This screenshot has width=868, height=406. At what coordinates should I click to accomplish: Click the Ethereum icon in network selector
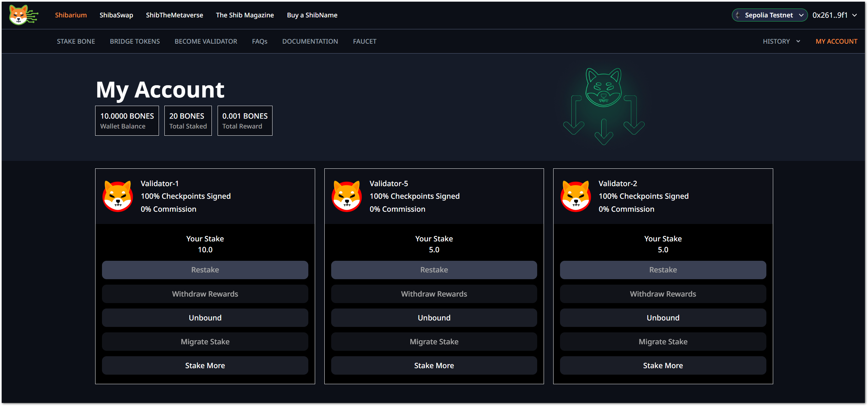point(738,15)
